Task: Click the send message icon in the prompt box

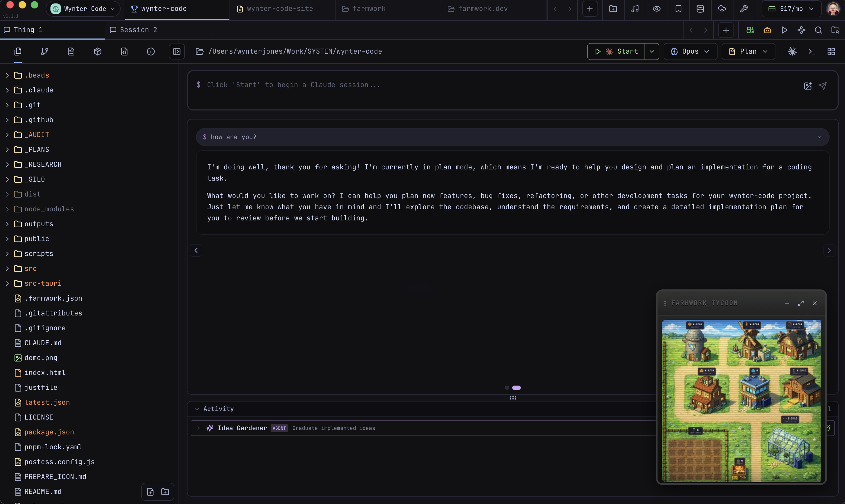Action: (823, 86)
